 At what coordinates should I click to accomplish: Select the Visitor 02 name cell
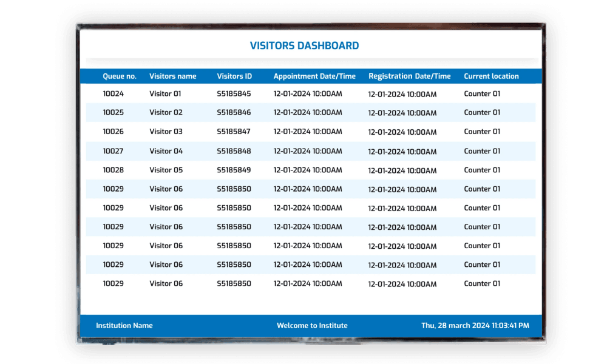[166, 112]
